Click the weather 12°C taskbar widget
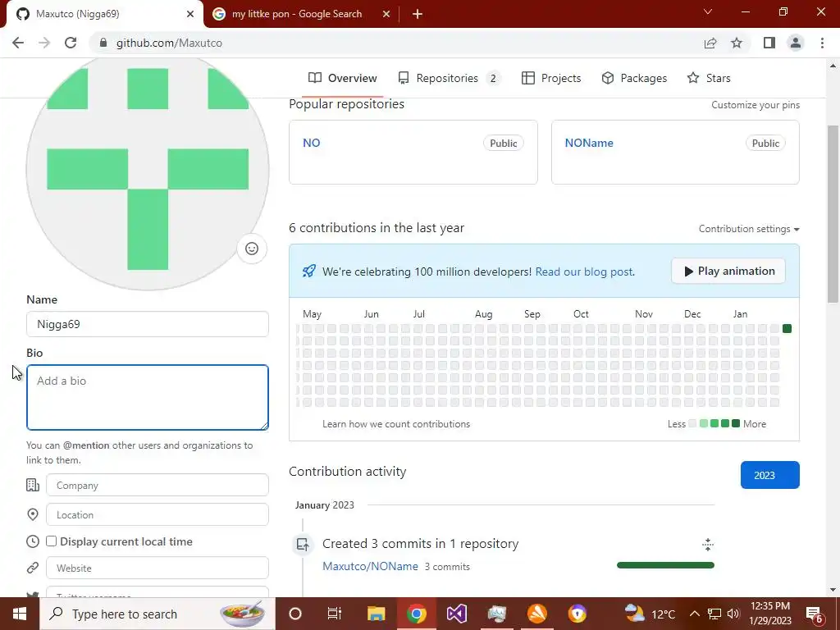This screenshot has width=840, height=630. (650, 614)
